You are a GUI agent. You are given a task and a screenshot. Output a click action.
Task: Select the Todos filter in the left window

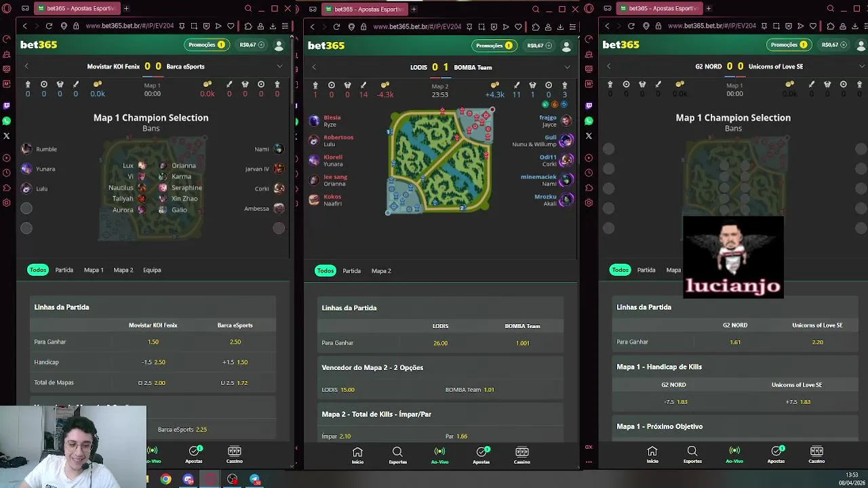pyautogui.click(x=38, y=270)
